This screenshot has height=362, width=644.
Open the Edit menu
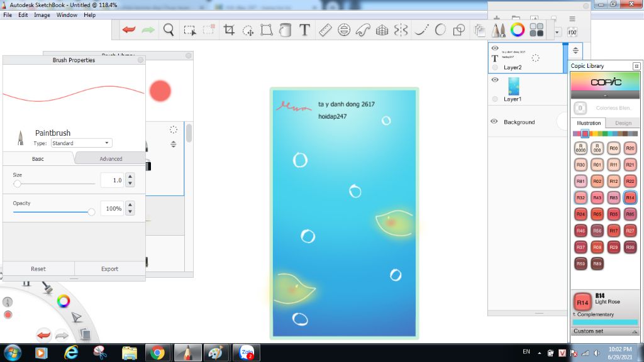click(x=23, y=15)
